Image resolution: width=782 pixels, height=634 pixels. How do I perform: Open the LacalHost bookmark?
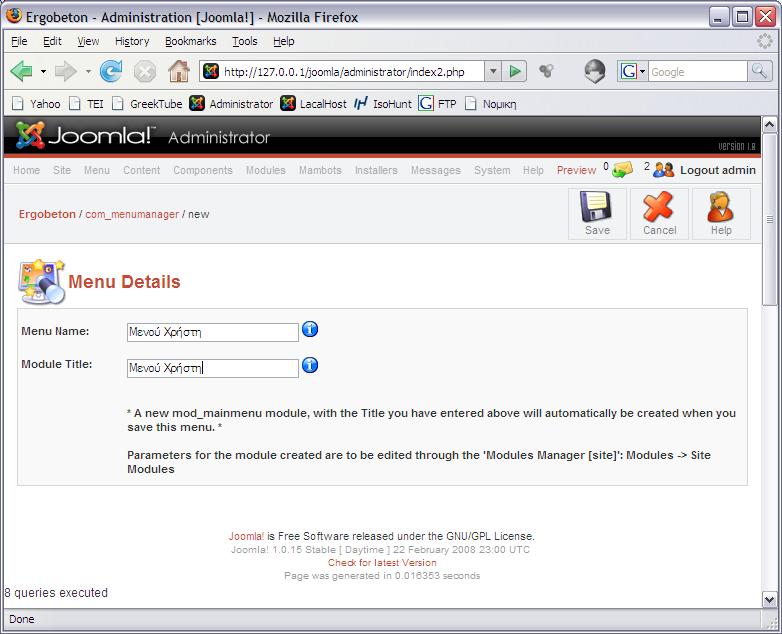point(313,104)
